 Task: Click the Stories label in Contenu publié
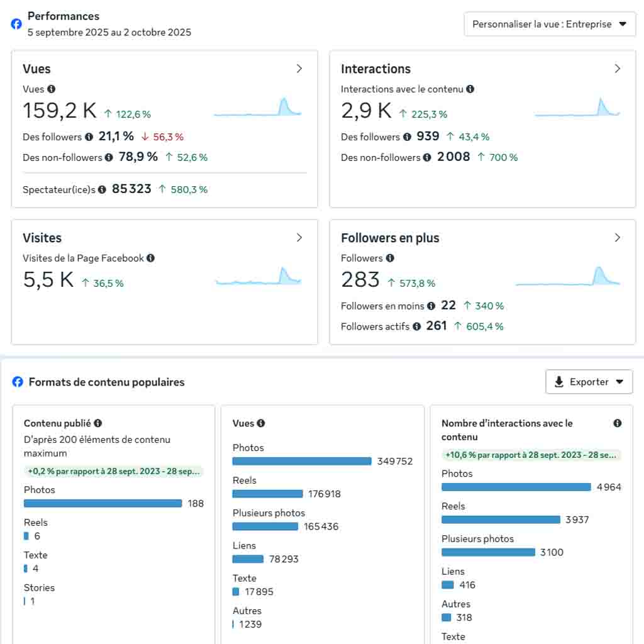tap(39, 588)
